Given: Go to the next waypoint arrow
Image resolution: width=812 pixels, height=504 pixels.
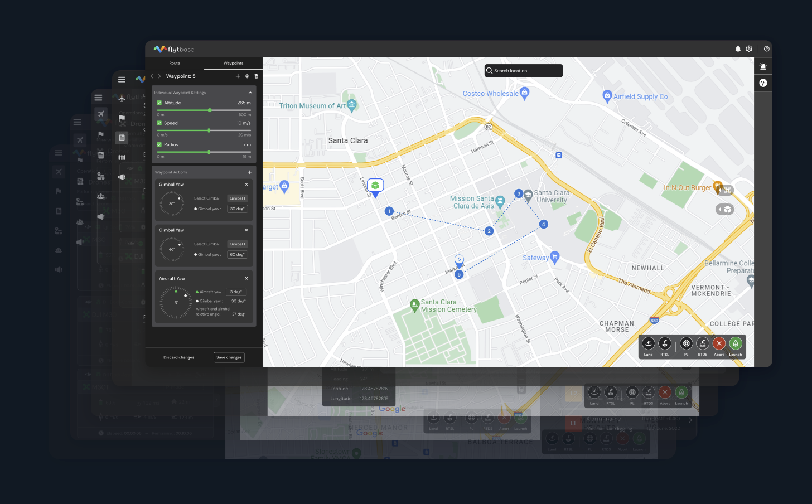Looking at the screenshot, I should pyautogui.click(x=159, y=76).
